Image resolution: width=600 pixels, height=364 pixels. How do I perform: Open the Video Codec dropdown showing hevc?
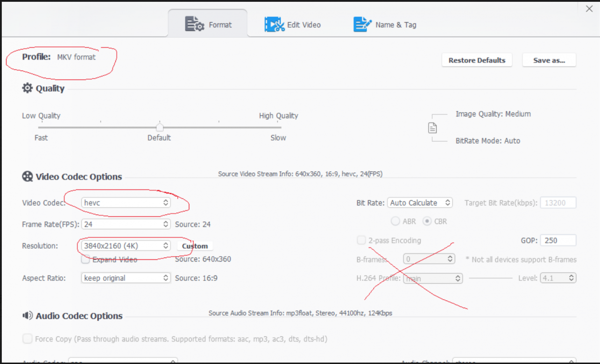point(126,203)
